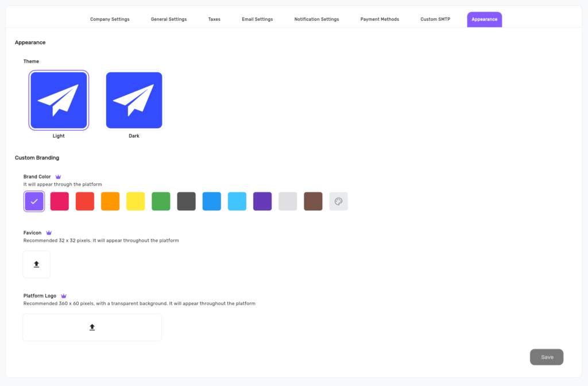Click the Platform Logo label

pos(40,296)
